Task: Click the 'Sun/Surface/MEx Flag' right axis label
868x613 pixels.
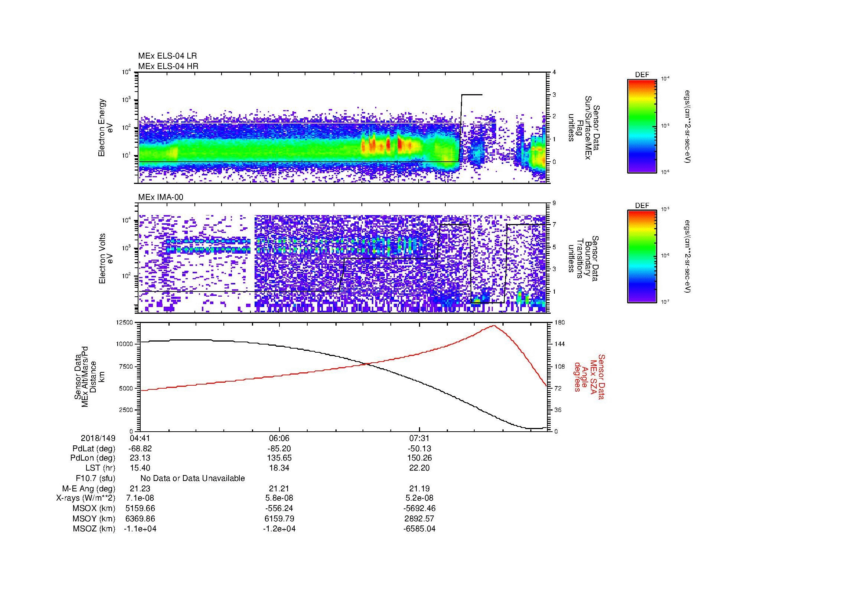Action: 584,128
